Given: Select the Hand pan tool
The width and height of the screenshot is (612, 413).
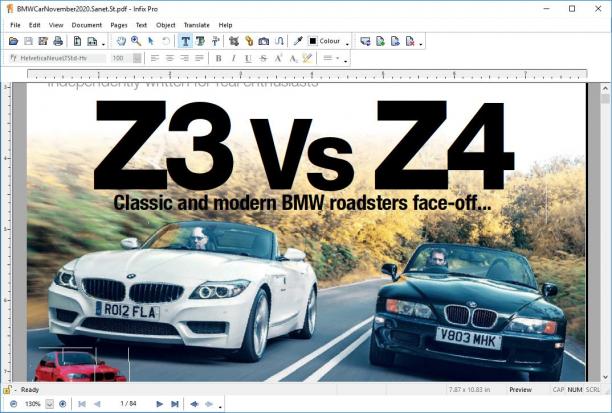Looking at the screenshot, I should 121,41.
